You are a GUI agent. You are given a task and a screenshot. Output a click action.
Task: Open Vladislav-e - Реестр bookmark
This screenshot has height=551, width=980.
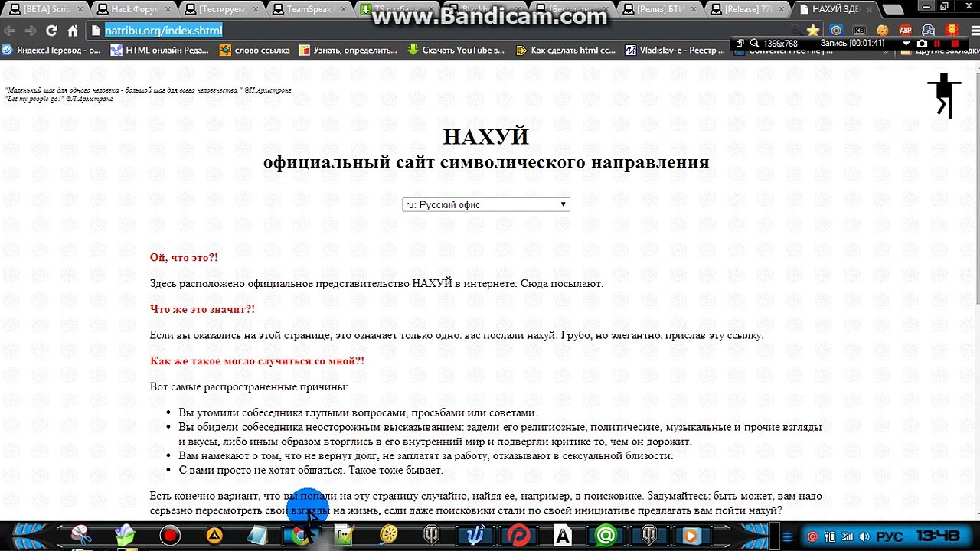point(675,51)
